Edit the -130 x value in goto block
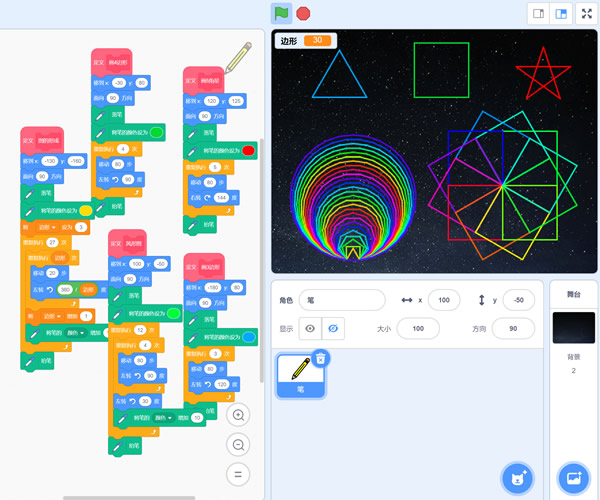 (50, 161)
